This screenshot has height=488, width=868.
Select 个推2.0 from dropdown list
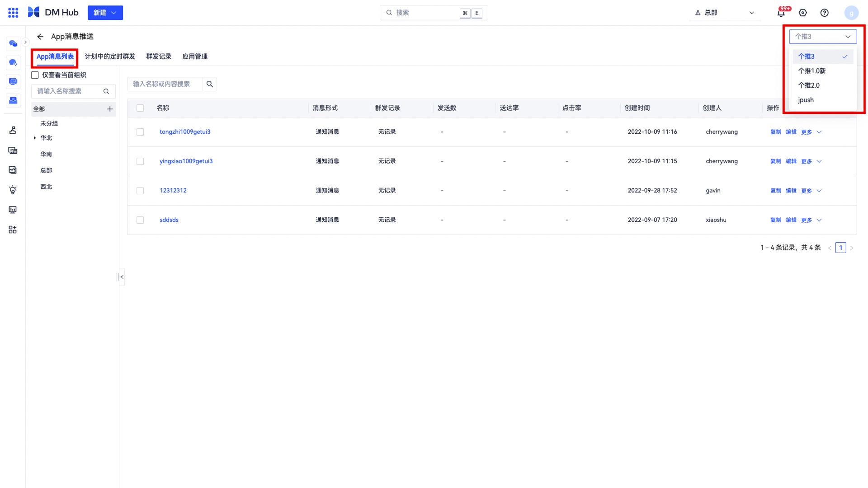(x=823, y=85)
